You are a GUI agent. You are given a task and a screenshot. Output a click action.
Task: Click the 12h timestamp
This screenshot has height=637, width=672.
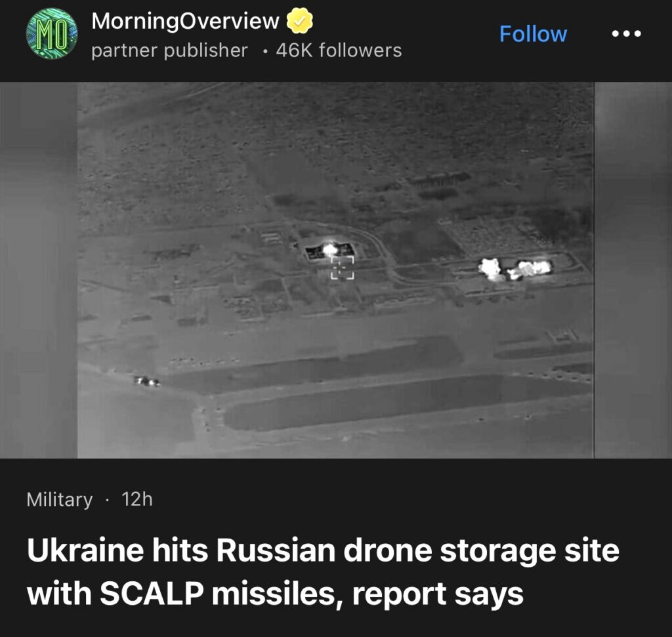(x=137, y=499)
